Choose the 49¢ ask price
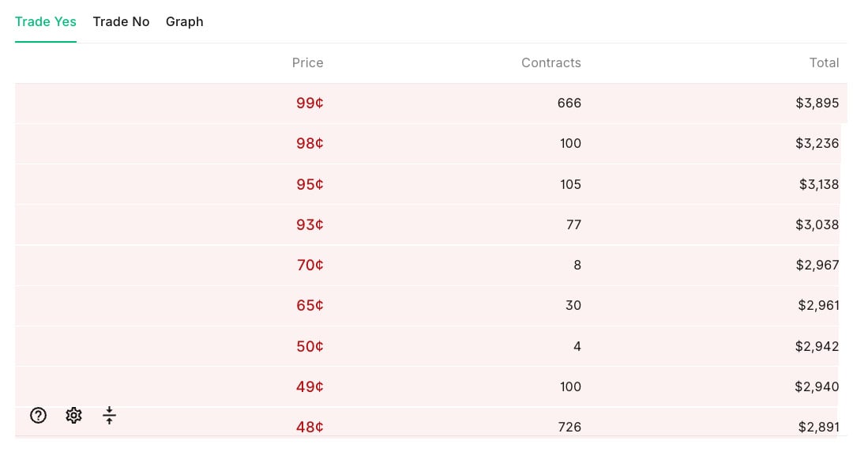Image resolution: width=868 pixels, height=456 pixels. (310, 386)
